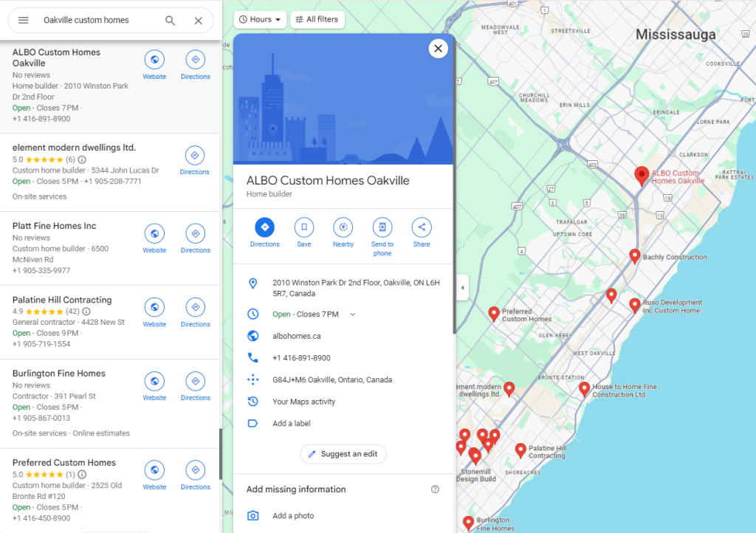756x533 pixels.
Task: Select the Directions icon for element modern dwellings
Action: (194, 156)
